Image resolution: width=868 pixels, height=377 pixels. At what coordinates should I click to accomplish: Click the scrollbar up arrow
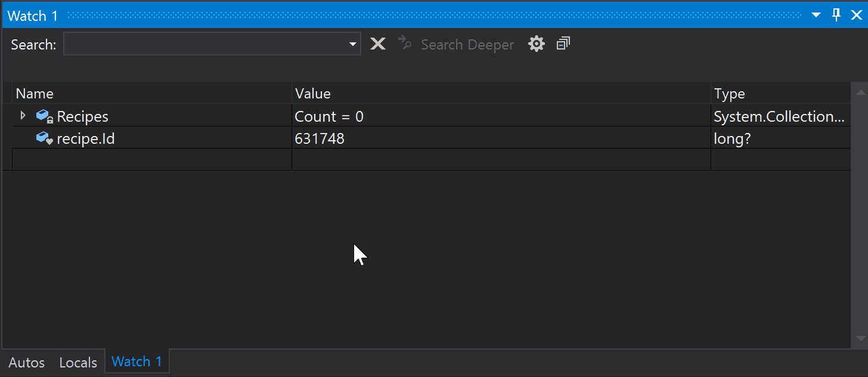[860, 92]
